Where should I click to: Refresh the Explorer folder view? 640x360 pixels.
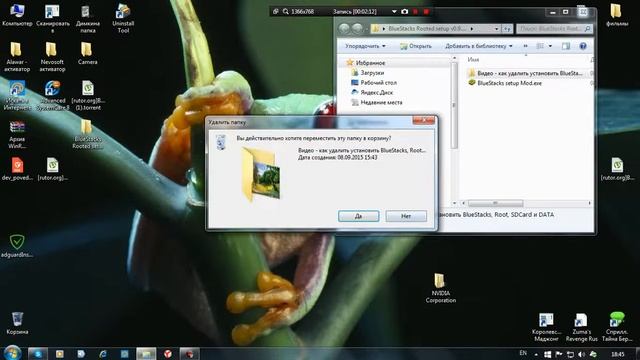coord(507,29)
